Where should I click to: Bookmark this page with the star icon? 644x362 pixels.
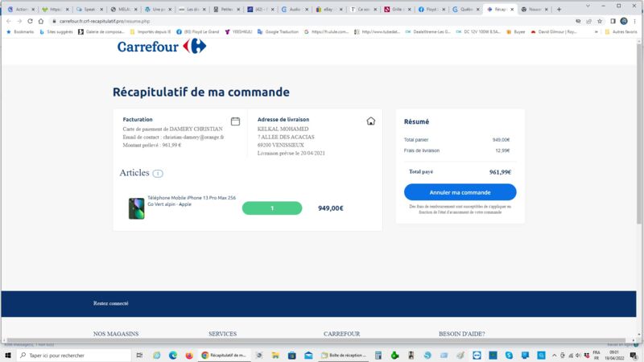pyautogui.click(x=600, y=21)
